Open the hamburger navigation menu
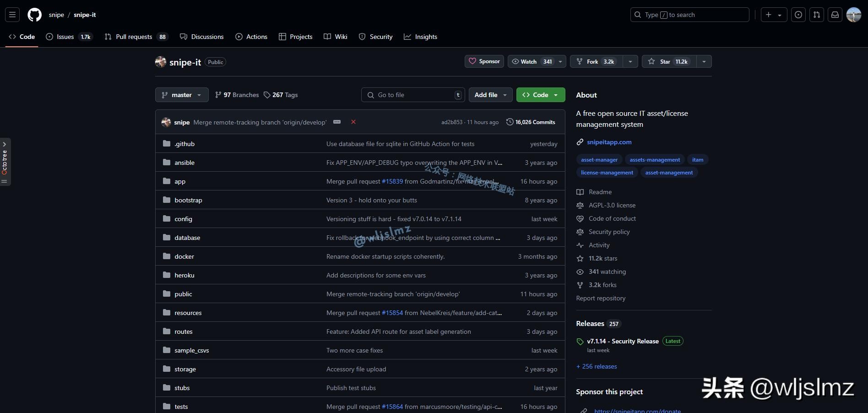The height and width of the screenshot is (413, 868). 12,15
